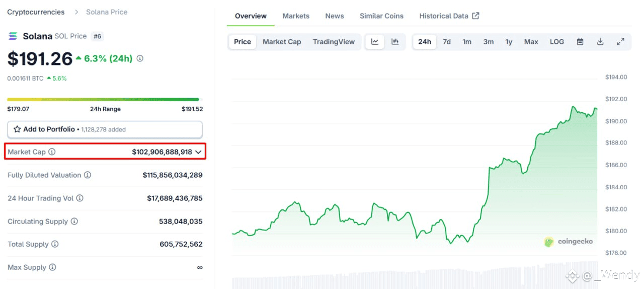Expand the Market Cap dropdown chevron

(x=198, y=152)
